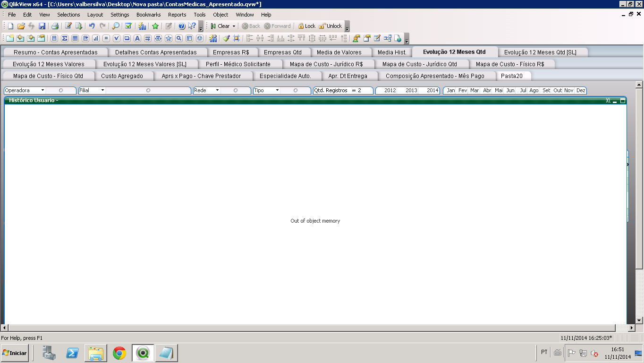644x363 pixels.
Task: Open the Search magnifier tool
Action: [116, 26]
